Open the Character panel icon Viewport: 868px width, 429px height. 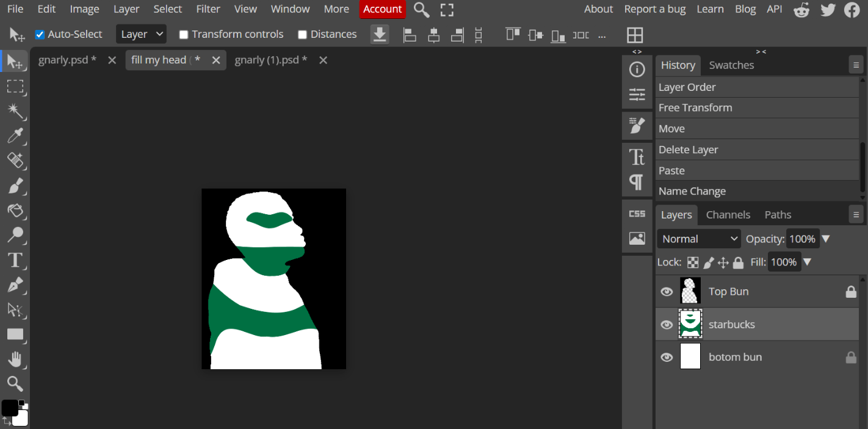pos(637,157)
